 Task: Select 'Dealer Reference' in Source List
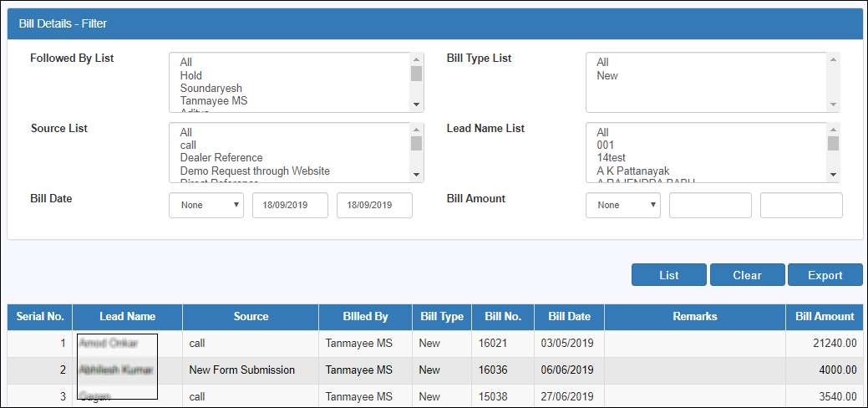click(x=221, y=158)
